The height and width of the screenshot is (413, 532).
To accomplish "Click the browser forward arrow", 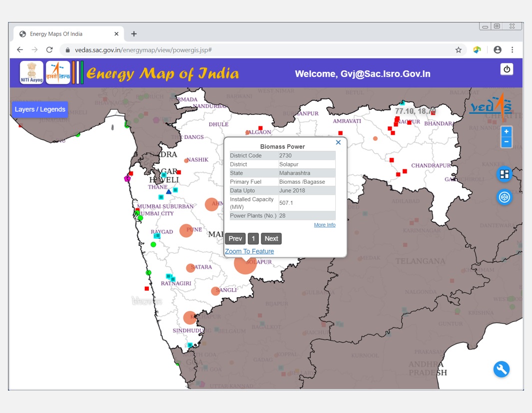I will 34,50.
